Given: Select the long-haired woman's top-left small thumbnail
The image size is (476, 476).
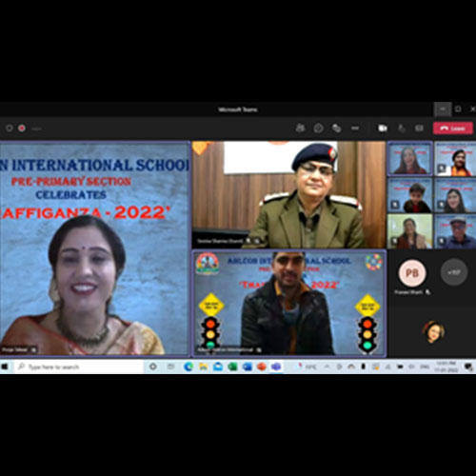Looking at the screenshot, I should click(x=409, y=158).
